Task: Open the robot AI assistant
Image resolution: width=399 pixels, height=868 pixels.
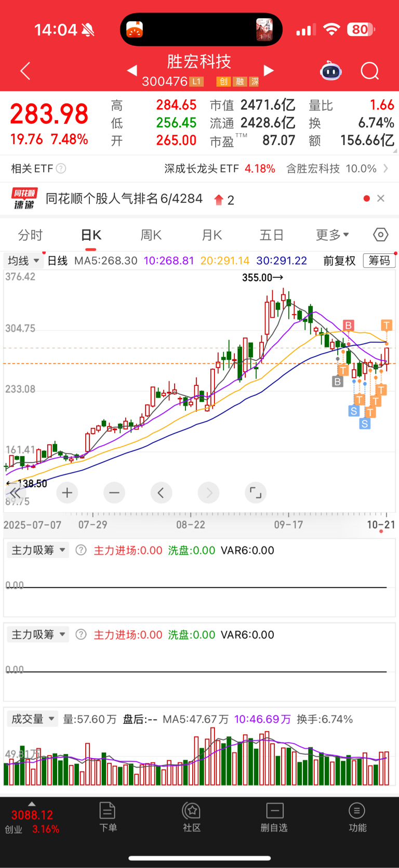Action: click(331, 71)
